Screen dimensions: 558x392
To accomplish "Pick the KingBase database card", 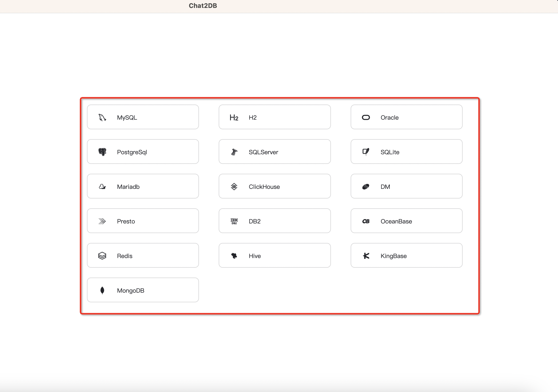I will pos(407,255).
